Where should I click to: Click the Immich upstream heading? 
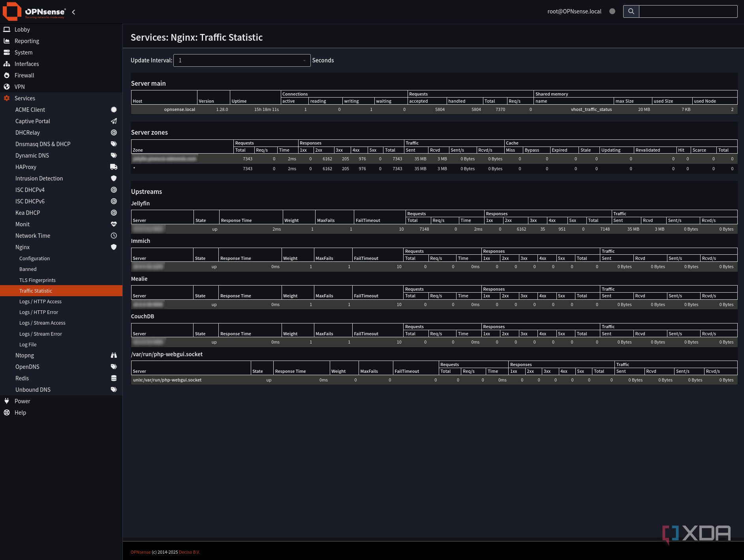point(141,241)
